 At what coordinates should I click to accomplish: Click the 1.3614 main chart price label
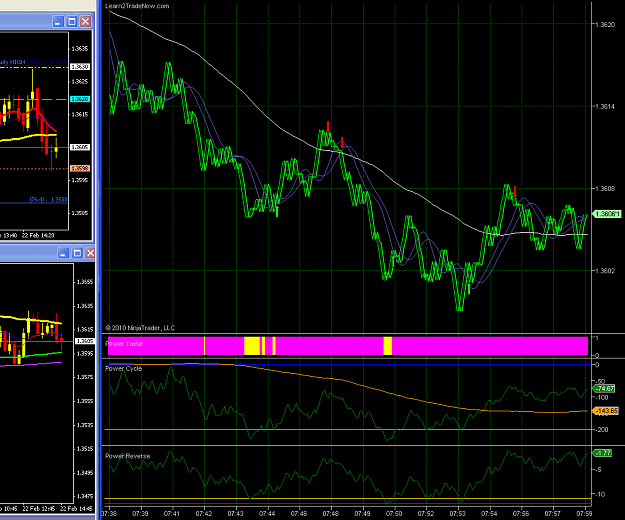pyautogui.click(x=605, y=106)
